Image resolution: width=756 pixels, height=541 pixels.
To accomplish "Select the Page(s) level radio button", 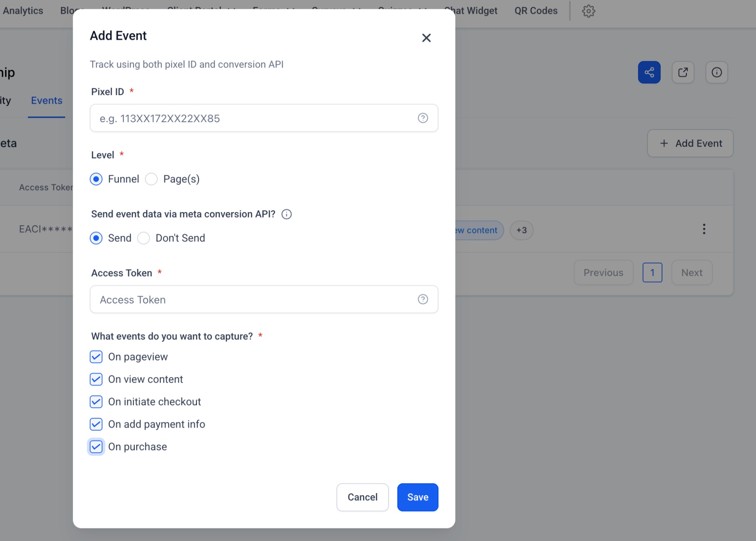I will (x=151, y=179).
